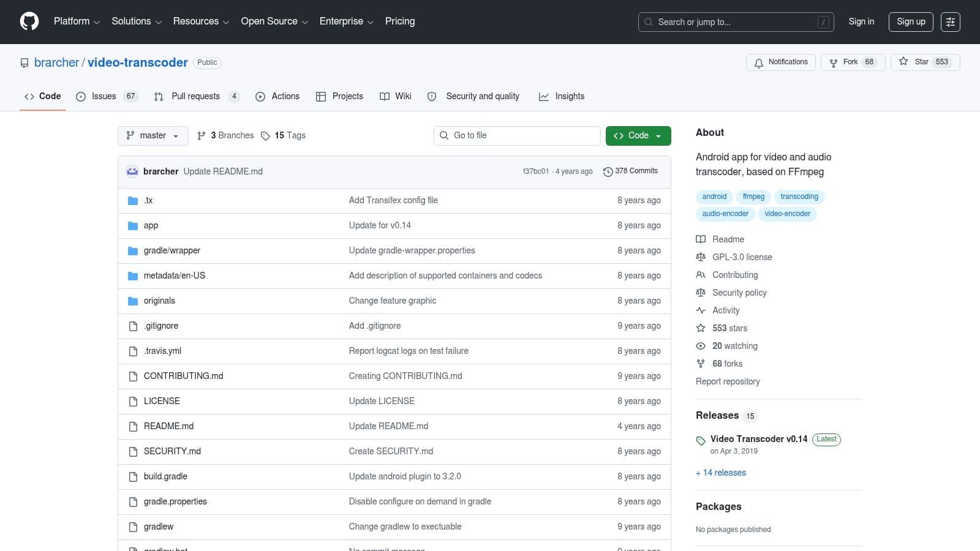
Task: Click the .travis.yml file icon
Action: coord(133,351)
